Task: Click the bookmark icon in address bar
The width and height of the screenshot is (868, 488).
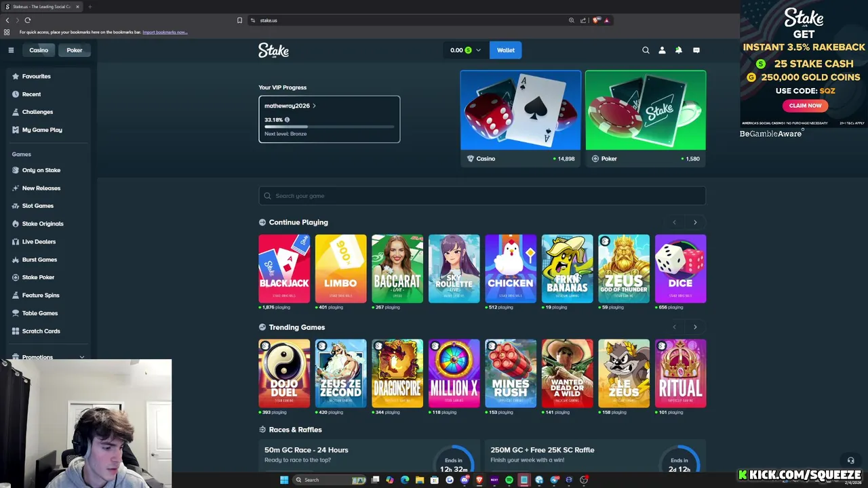Action: [x=239, y=20]
